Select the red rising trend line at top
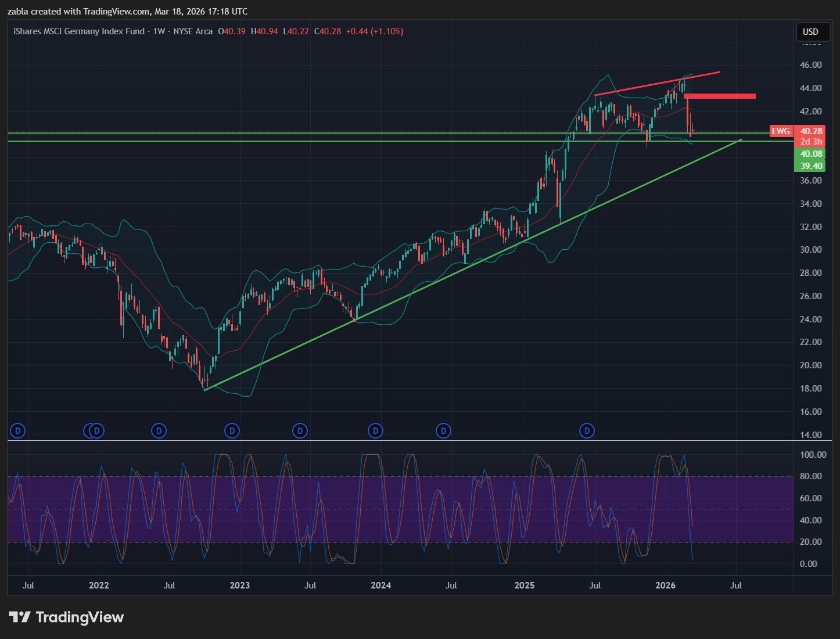Image resolution: width=840 pixels, height=639 pixels. click(656, 84)
